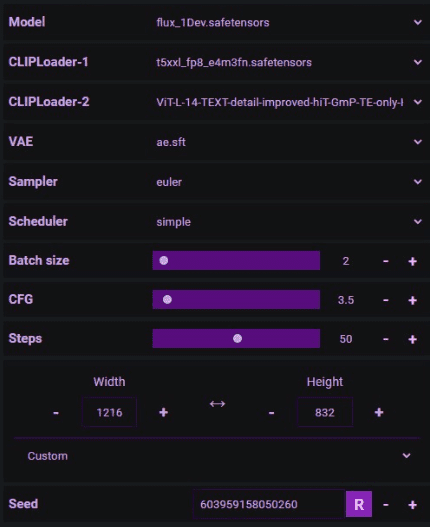The width and height of the screenshot is (430, 527).
Task: Decrease Batch size with minus icon
Action: 386,261
